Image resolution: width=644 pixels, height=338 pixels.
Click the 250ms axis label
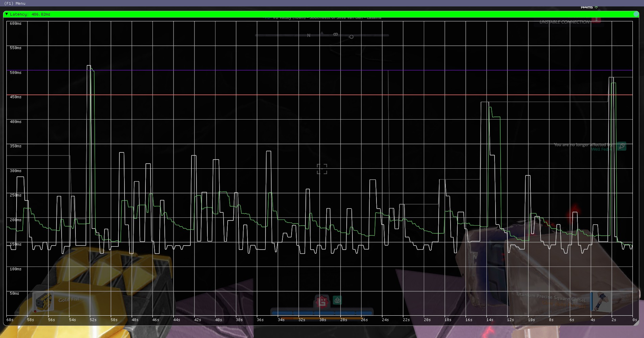point(16,195)
